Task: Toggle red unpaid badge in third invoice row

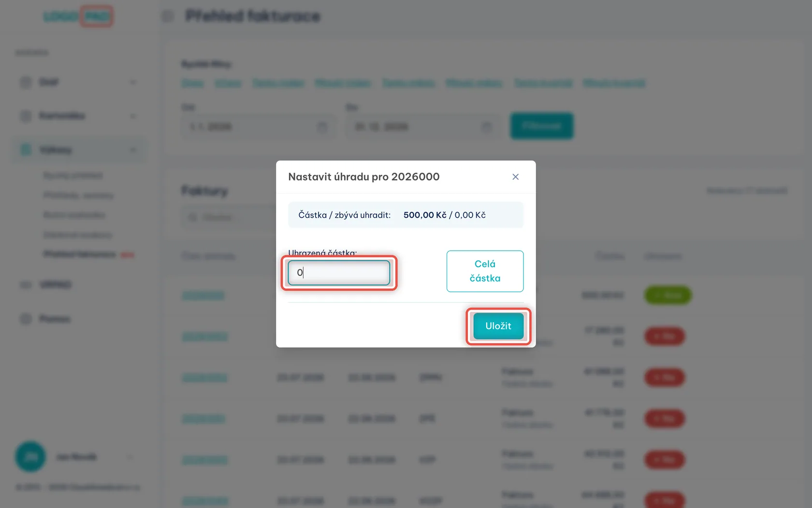Action: (x=665, y=377)
